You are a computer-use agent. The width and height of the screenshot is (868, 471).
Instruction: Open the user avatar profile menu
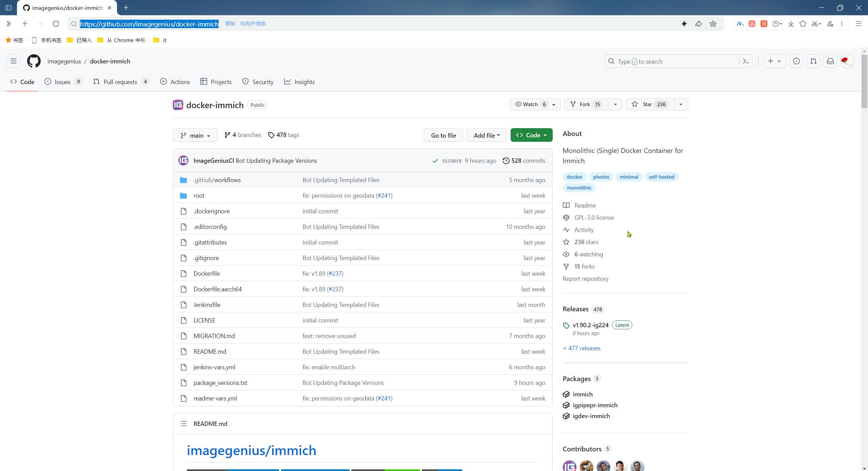[847, 61]
